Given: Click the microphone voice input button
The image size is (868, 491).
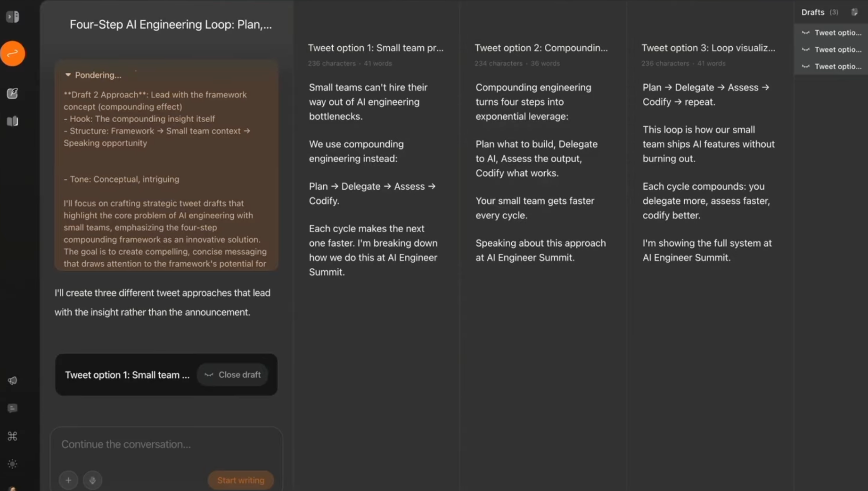Looking at the screenshot, I should pyautogui.click(x=92, y=480).
